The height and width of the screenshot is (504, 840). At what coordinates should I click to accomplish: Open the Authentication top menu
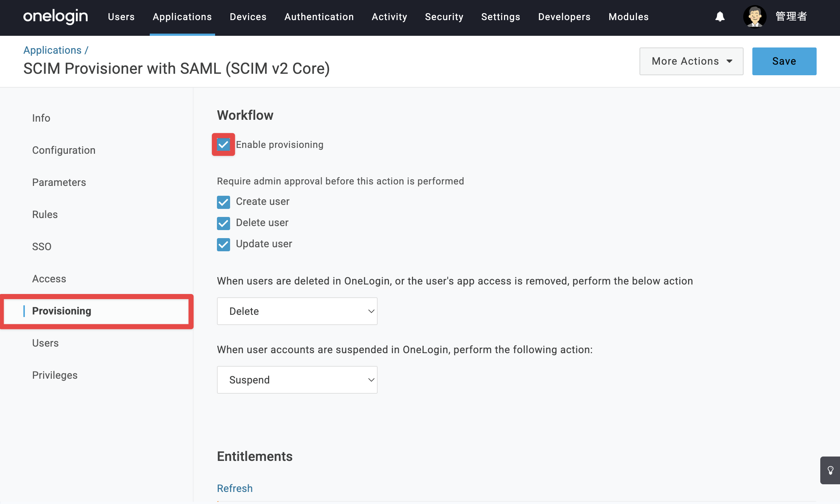[x=319, y=17]
